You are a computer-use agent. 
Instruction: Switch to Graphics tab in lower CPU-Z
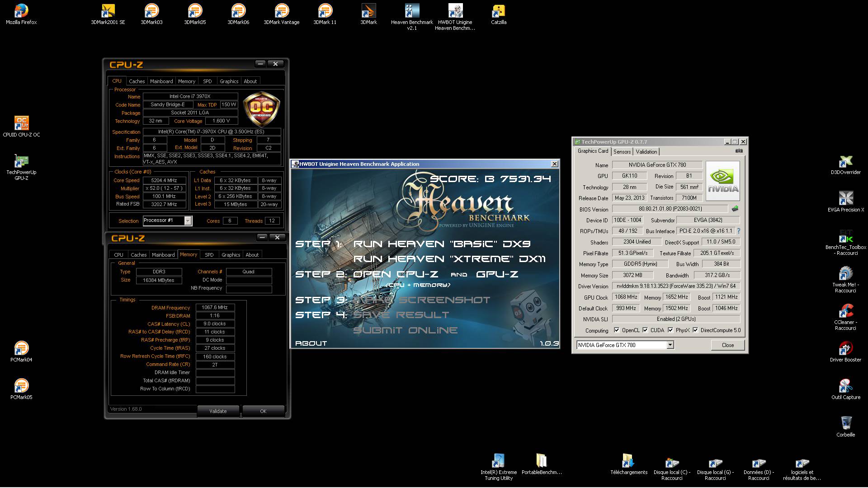231,255
